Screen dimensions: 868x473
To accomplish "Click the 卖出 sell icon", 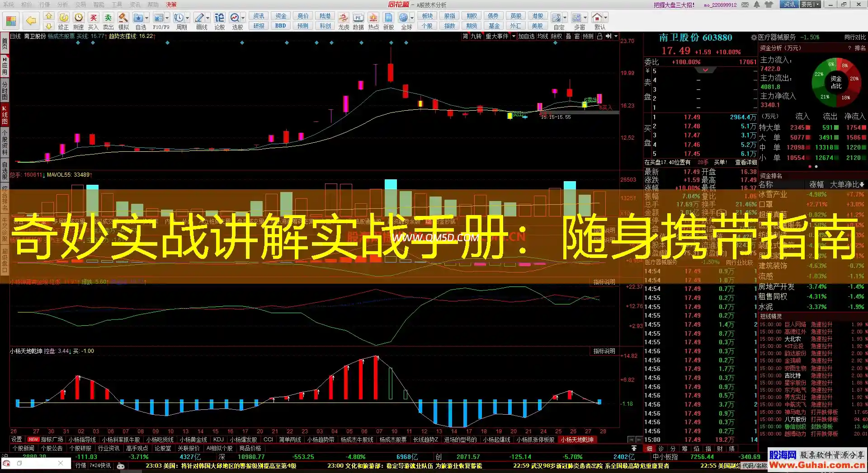I will (x=108, y=18).
